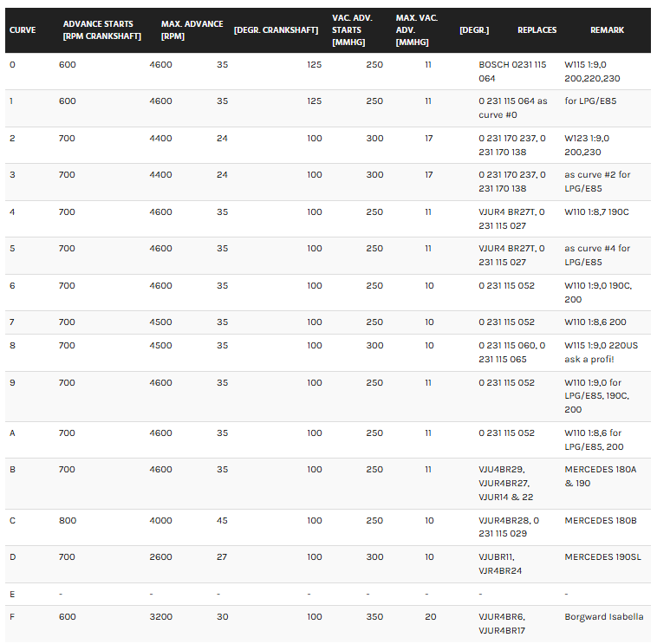
Task: Select curve A row label
Action: click(12, 433)
